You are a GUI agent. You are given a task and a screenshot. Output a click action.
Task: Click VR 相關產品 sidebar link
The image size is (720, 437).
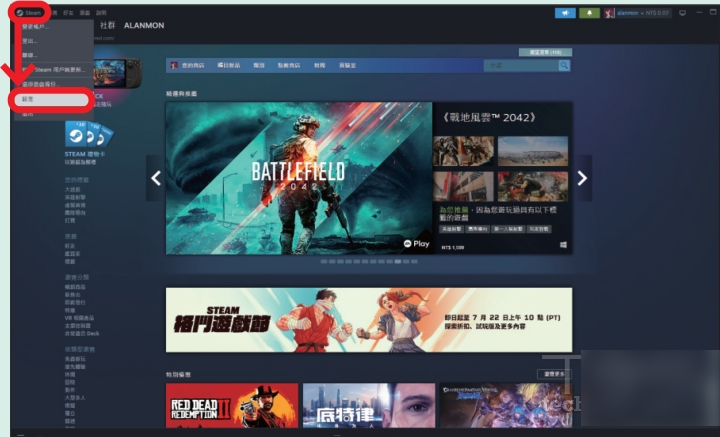pyautogui.click(x=79, y=318)
